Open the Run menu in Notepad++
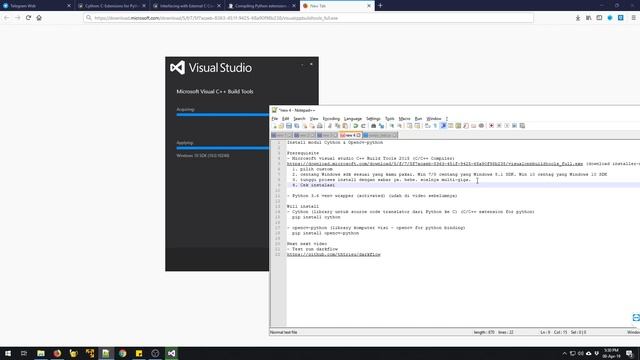Viewport: 640px width, 360px height. click(x=418, y=119)
